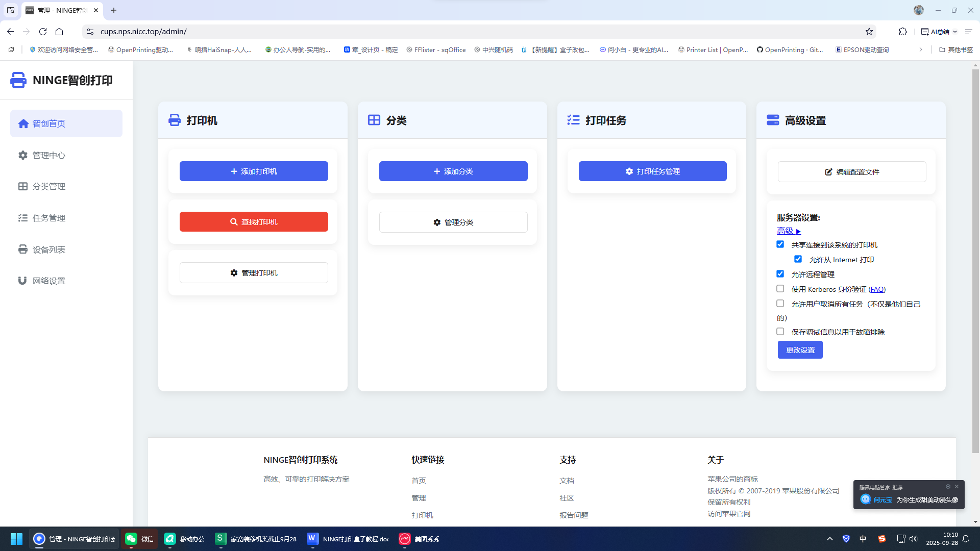Open the FAQ link under server settings
The height and width of the screenshot is (551, 980).
coord(876,289)
